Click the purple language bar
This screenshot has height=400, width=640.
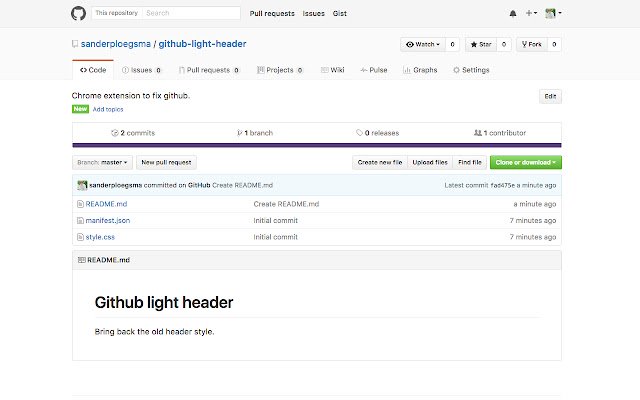[x=317, y=145]
